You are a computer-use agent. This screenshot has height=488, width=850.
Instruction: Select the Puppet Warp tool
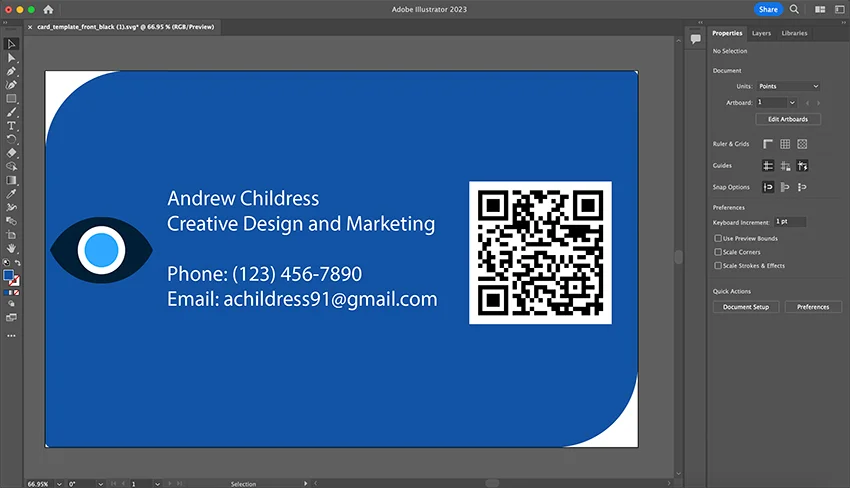tap(11, 207)
